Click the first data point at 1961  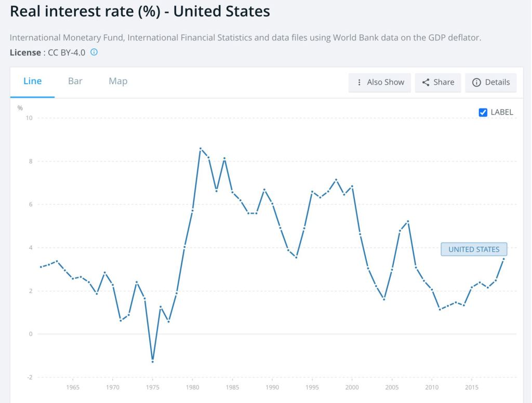(41, 267)
